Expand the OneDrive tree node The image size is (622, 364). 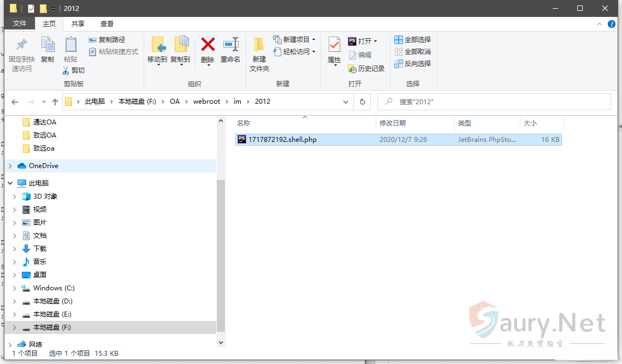pos(10,166)
